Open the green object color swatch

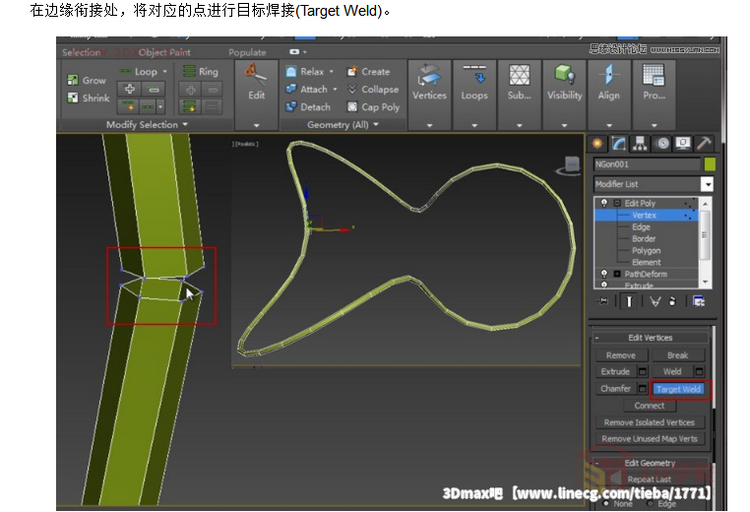point(710,164)
